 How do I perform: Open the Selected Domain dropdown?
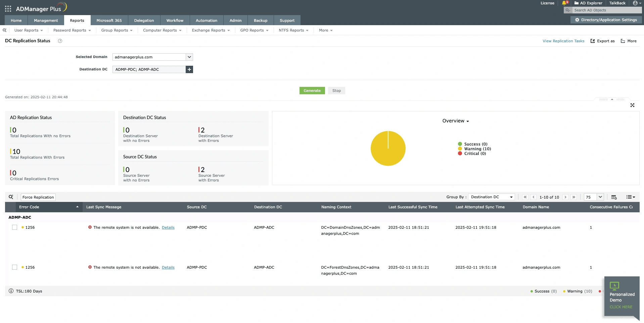[x=189, y=57]
